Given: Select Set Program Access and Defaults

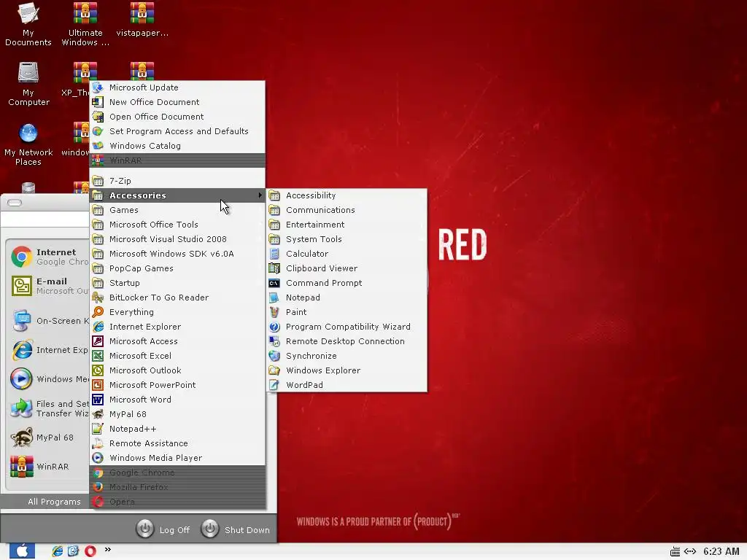Looking at the screenshot, I should 177,131.
